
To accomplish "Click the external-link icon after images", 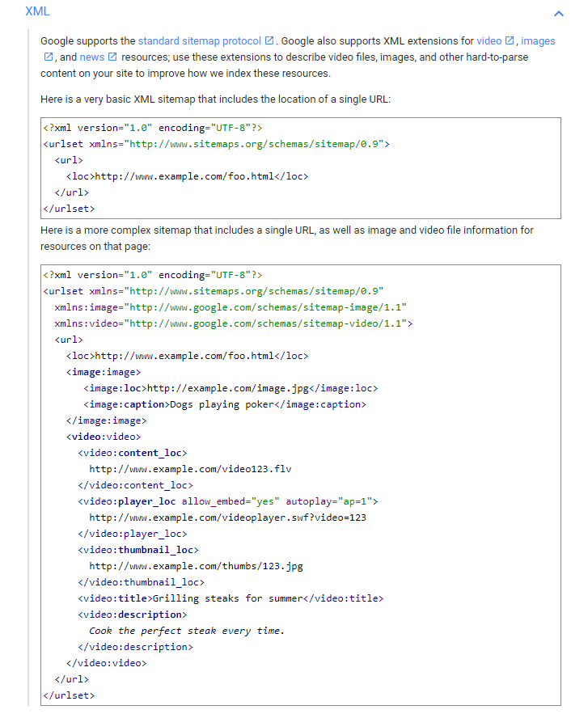I will (x=49, y=57).
